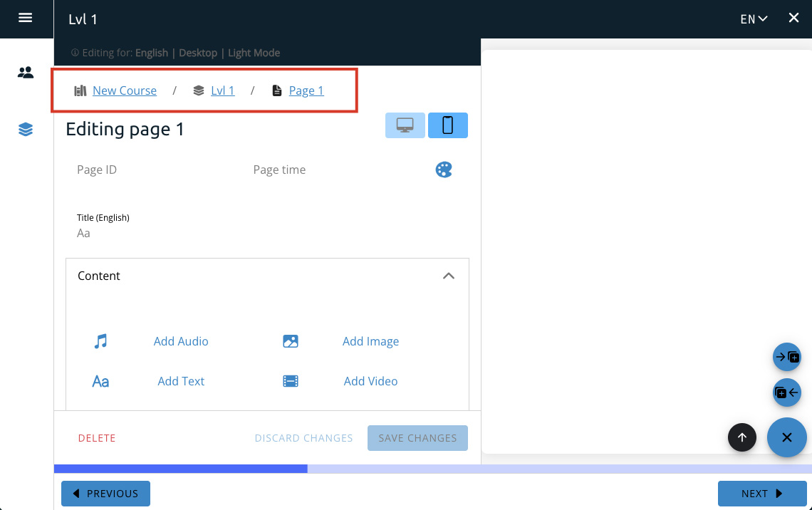Close the round floating action menu
This screenshot has height=510, width=812.
click(x=786, y=437)
